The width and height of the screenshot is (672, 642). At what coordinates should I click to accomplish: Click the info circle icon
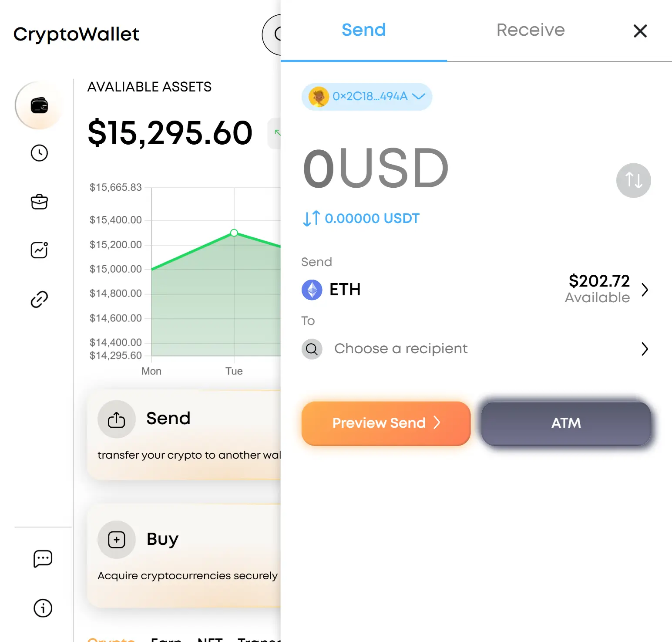(43, 608)
